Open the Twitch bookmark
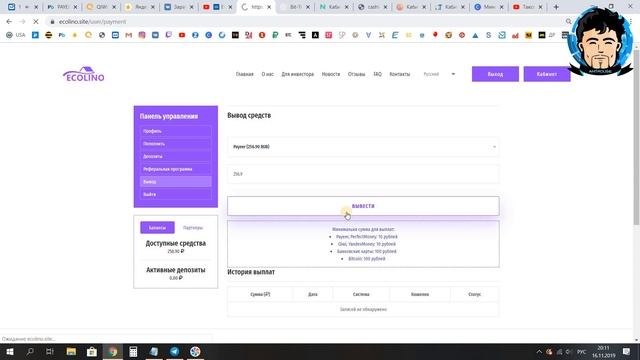This screenshot has width=640, height=360. coord(169,35)
